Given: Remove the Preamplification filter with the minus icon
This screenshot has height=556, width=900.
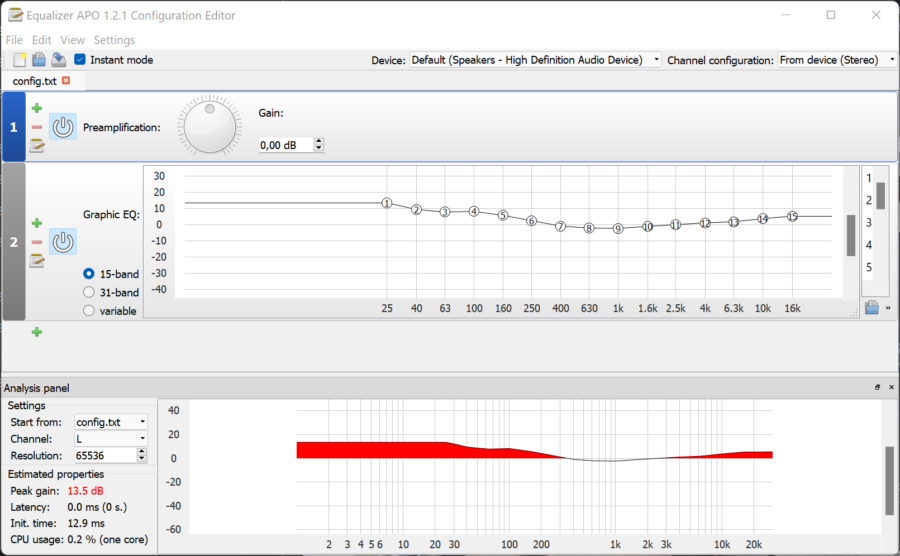Looking at the screenshot, I should 37,127.
